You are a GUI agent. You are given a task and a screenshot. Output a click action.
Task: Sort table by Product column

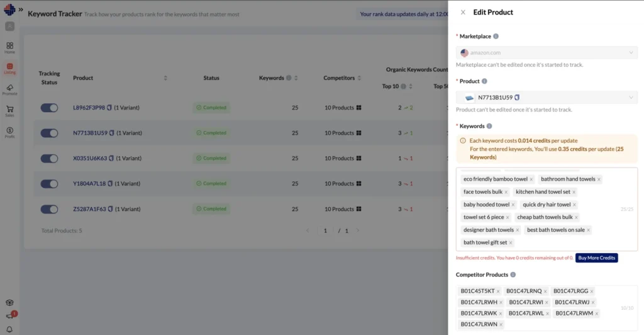click(x=165, y=78)
